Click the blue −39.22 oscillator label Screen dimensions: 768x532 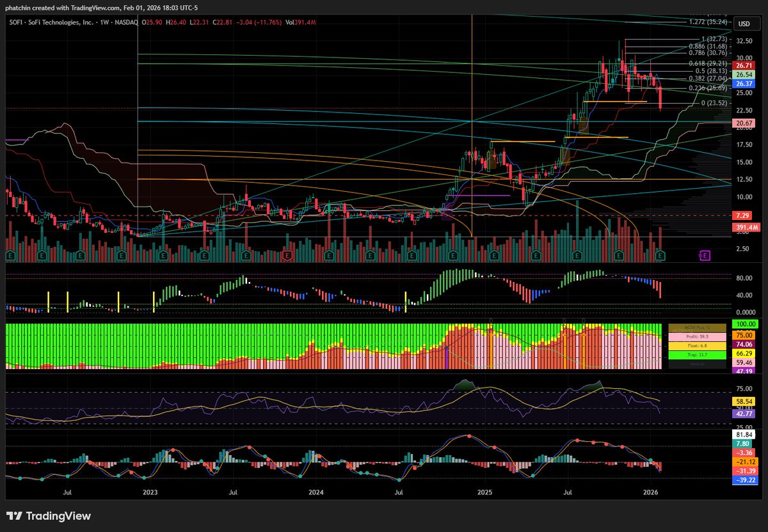[745, 480]
